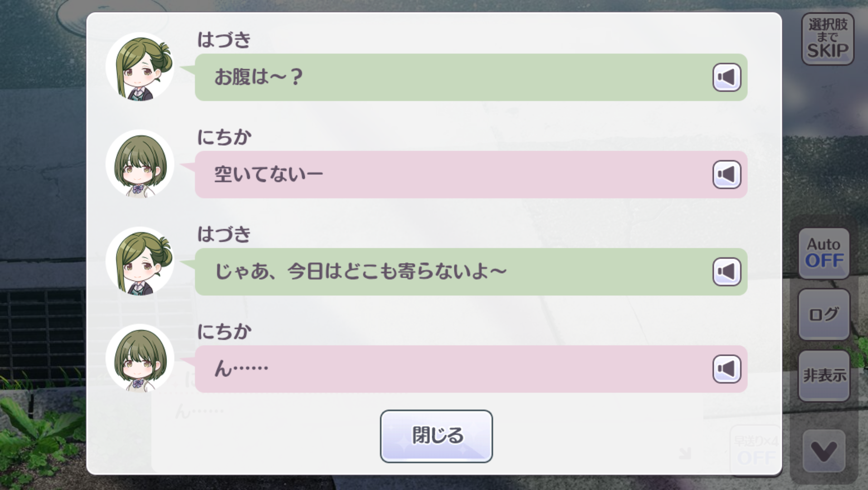The width and height of the screenshot is (868, 490).
Task: Select the 今日はどこも寄らないよ〜 dialogue bubble
Action: (x=471, y=272)
